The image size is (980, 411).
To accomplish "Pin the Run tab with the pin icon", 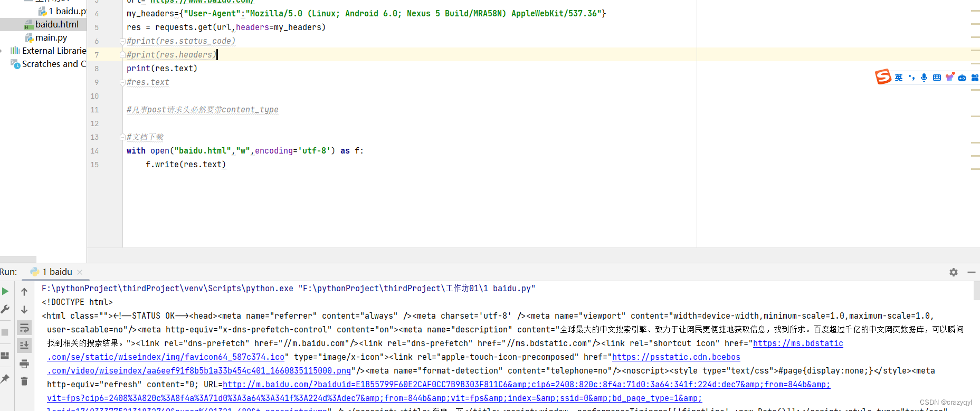I will pyautogui.click(x=5, y=379).
